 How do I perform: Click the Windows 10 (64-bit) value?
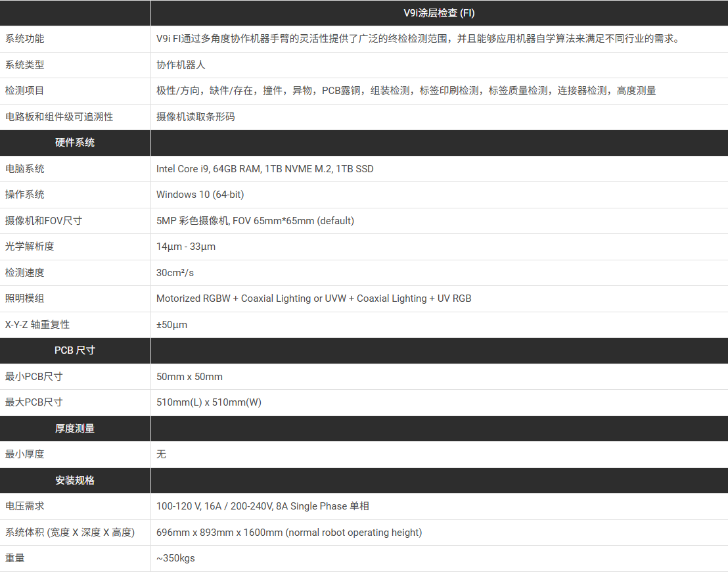(x=200, y=195)
